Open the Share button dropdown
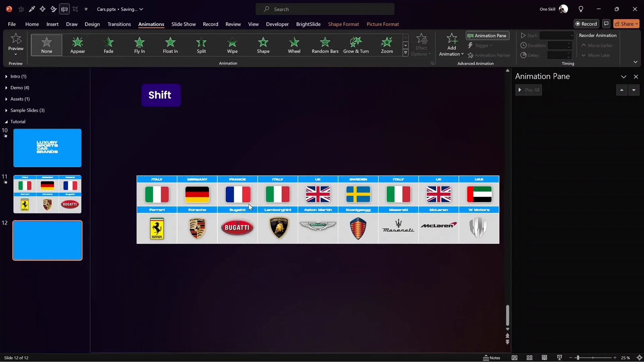Viewport: 644px width, 362px height. pos(637,24)
